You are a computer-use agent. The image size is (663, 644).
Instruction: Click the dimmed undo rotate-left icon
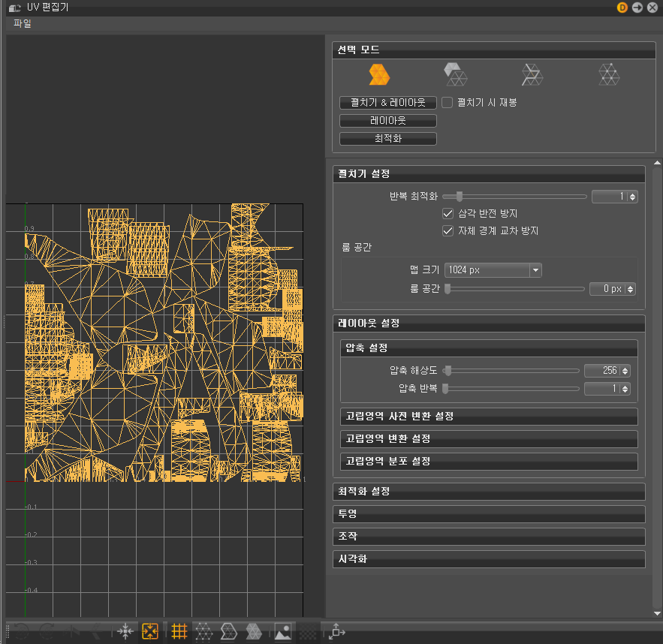[x=21, y=632]
